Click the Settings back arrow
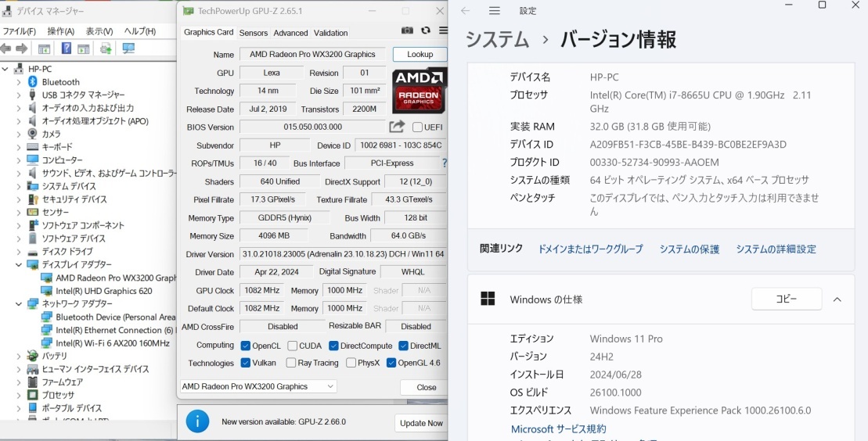Viewport: 868px width, 441px height. pyautogui.click(x=465, y=10)
